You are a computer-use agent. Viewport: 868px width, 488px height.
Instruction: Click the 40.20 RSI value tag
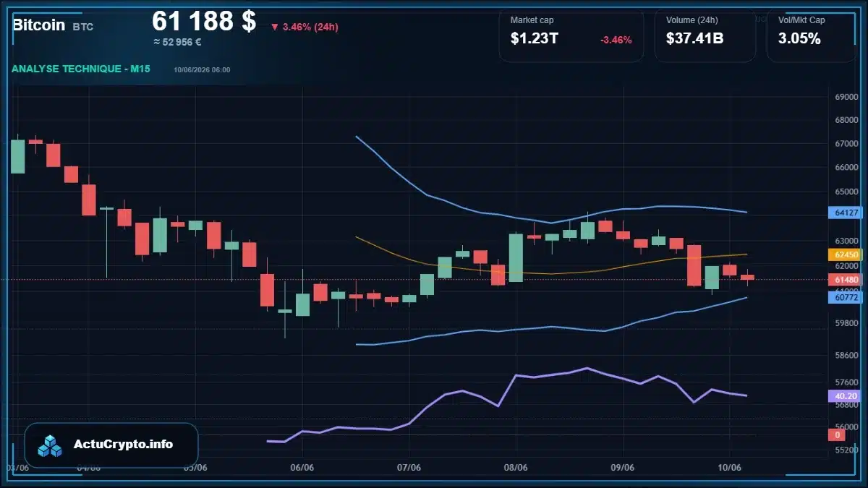tap(846, 396)
